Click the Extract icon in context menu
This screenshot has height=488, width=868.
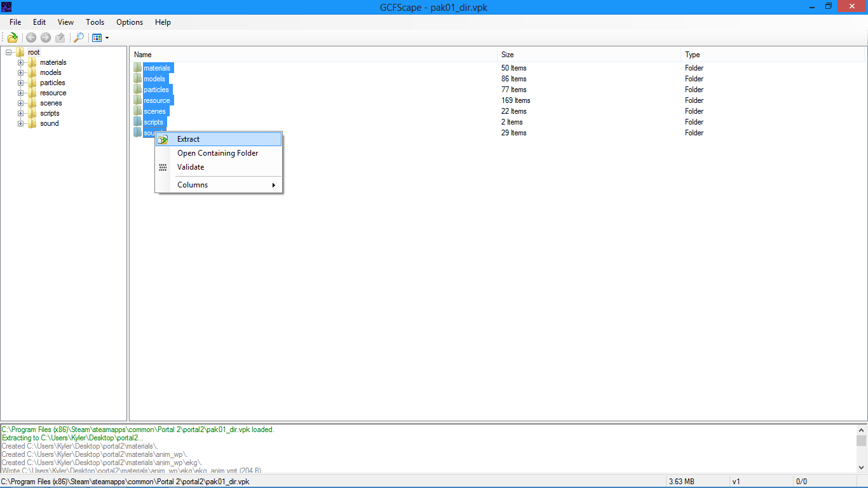point(163,139)
